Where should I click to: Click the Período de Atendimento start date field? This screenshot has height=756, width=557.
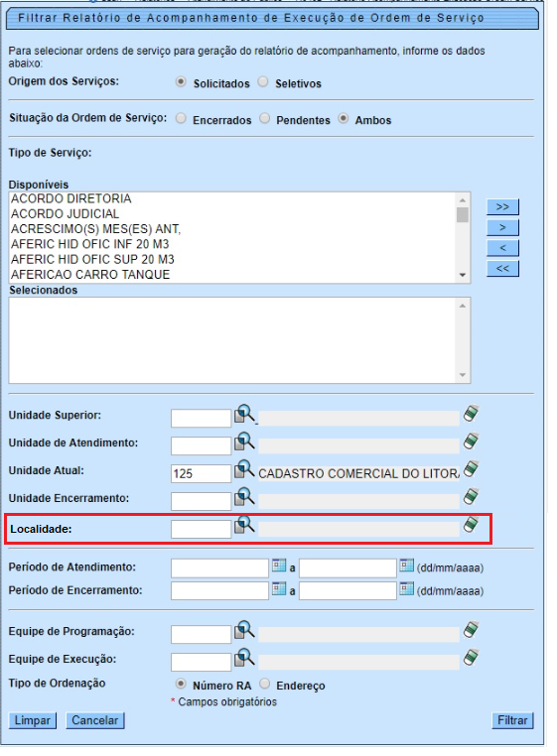(x=219, y=567)
